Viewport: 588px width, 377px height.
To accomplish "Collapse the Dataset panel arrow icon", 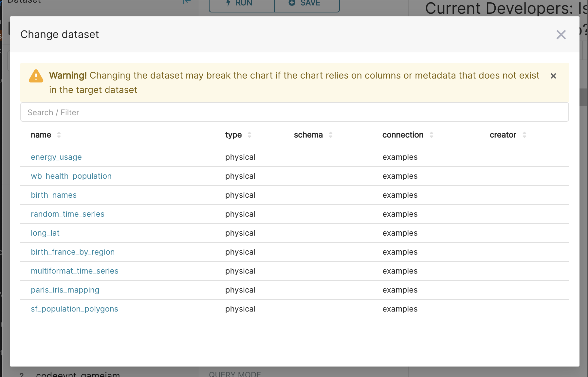I will [x=187, y=2].
